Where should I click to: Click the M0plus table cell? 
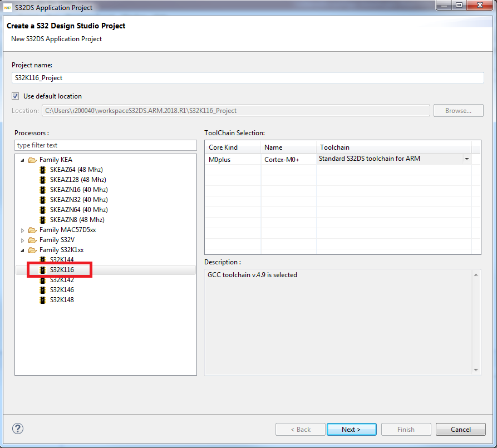[233, 160]
